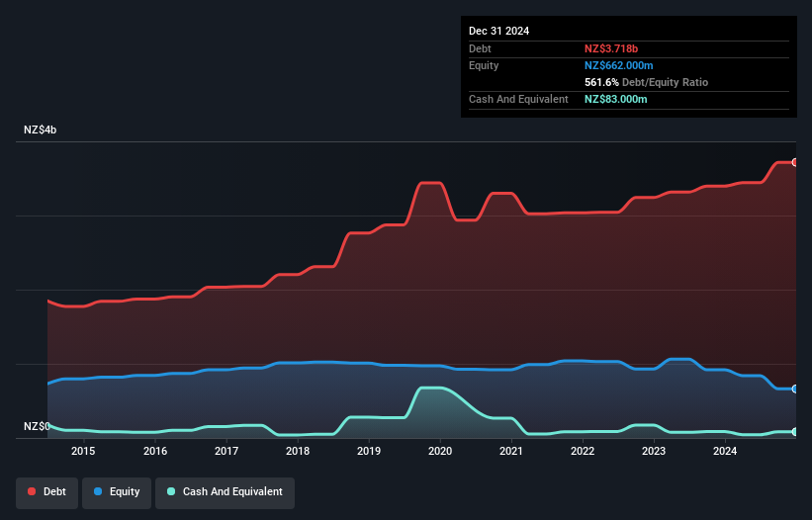
Task: Click the Dec 31 2024 tooltip date
Action: coord(498,31)
